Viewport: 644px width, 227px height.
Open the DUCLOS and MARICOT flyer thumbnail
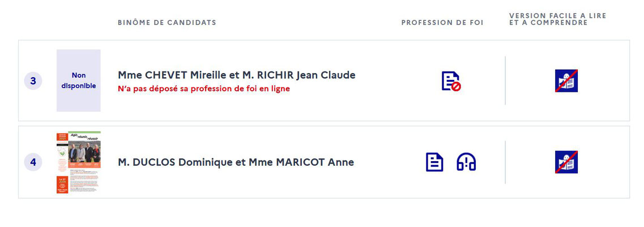78,162
